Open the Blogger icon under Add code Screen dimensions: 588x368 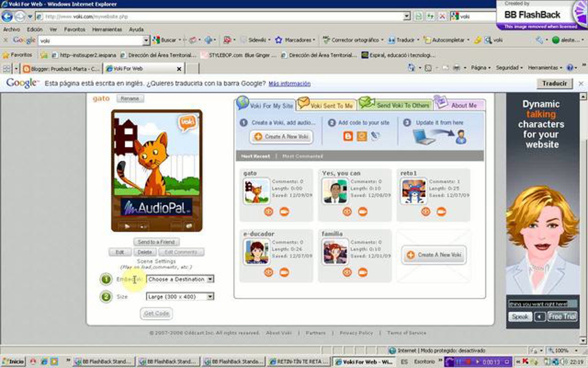coord(348,136)
